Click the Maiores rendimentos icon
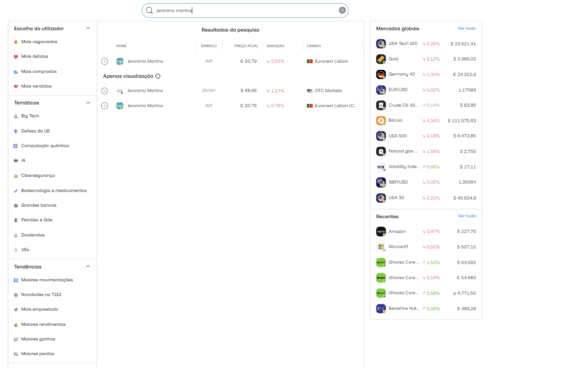 click(x=15, y=324)
